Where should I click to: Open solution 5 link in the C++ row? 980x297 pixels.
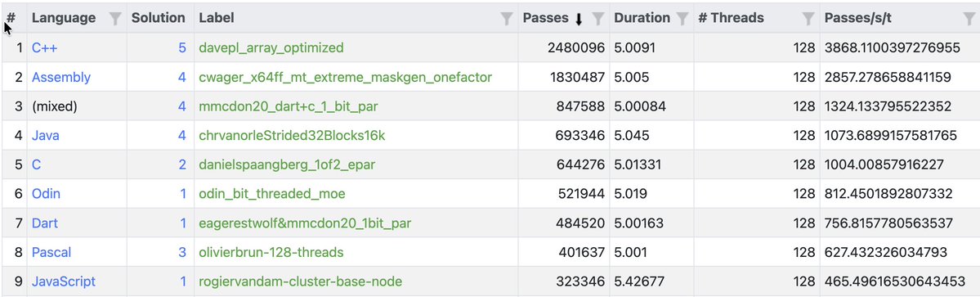point(182,47)
